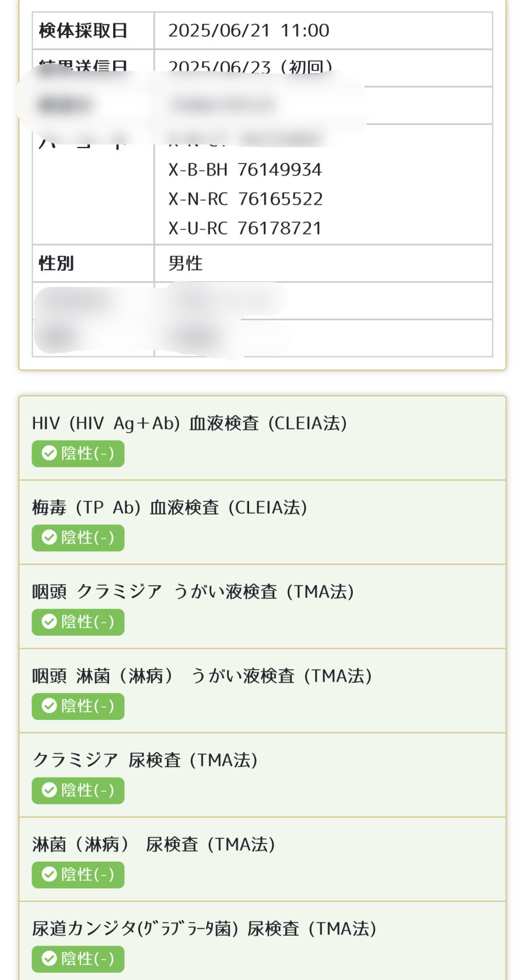Viewport: 525px width, 980px height.
Task: Select the 性別 value 男性
Action: [185, 263]
